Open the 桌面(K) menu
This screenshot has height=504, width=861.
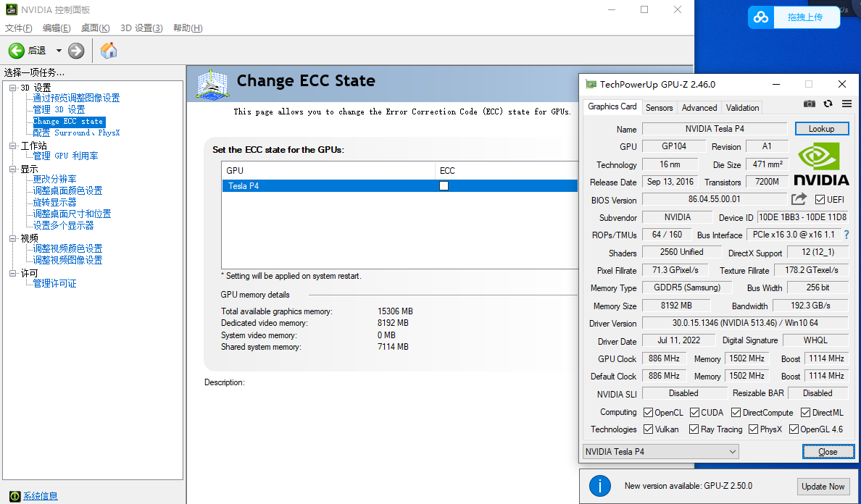click(x=95, y=28)
